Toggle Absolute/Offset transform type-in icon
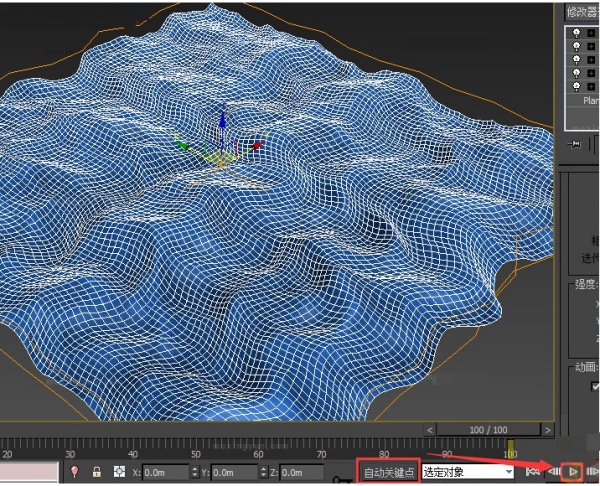 (119, 471)
